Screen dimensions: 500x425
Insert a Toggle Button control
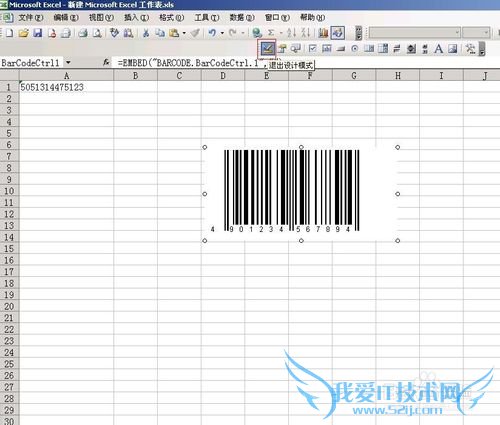pos(397,49)
